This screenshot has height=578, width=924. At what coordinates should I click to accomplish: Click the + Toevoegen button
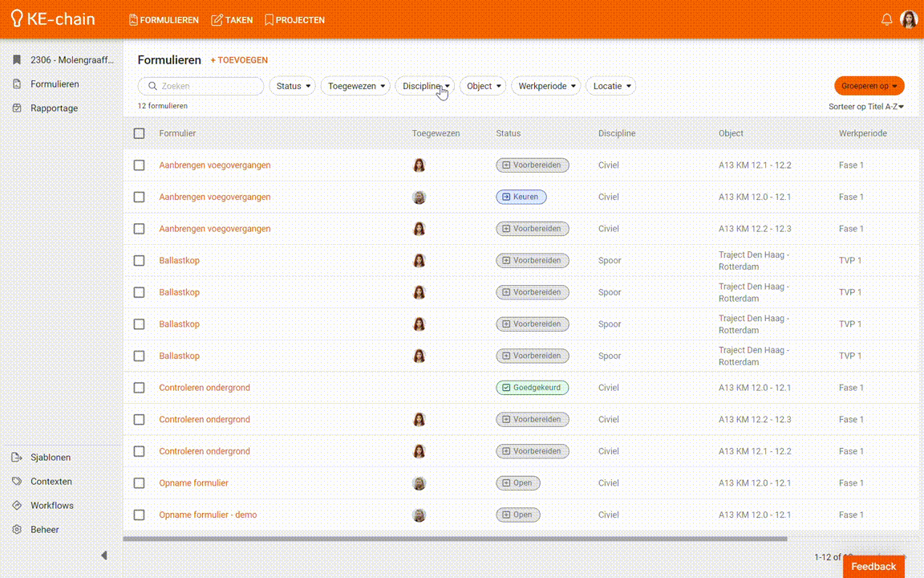pyautogui.click(x=239, y=60)
